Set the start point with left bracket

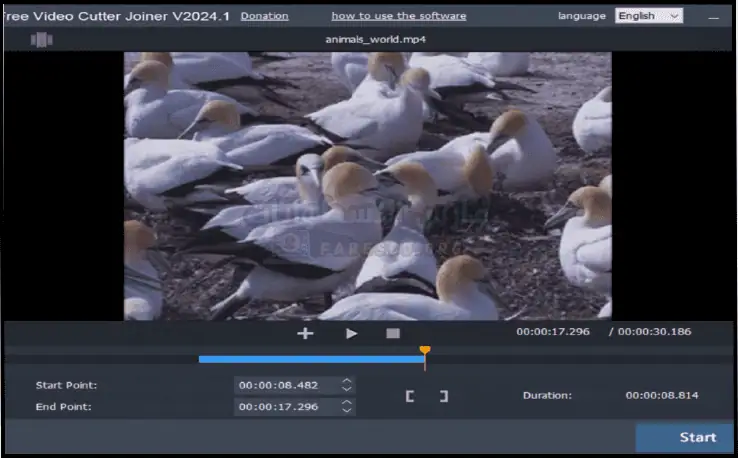(410, 396)
